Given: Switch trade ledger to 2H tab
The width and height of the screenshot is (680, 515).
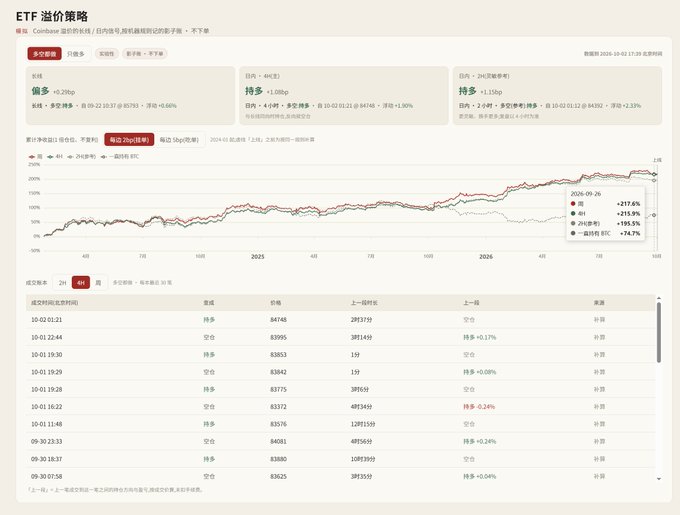Looking at the screenshot, I should pyautogui.click(x=62, y=283).
